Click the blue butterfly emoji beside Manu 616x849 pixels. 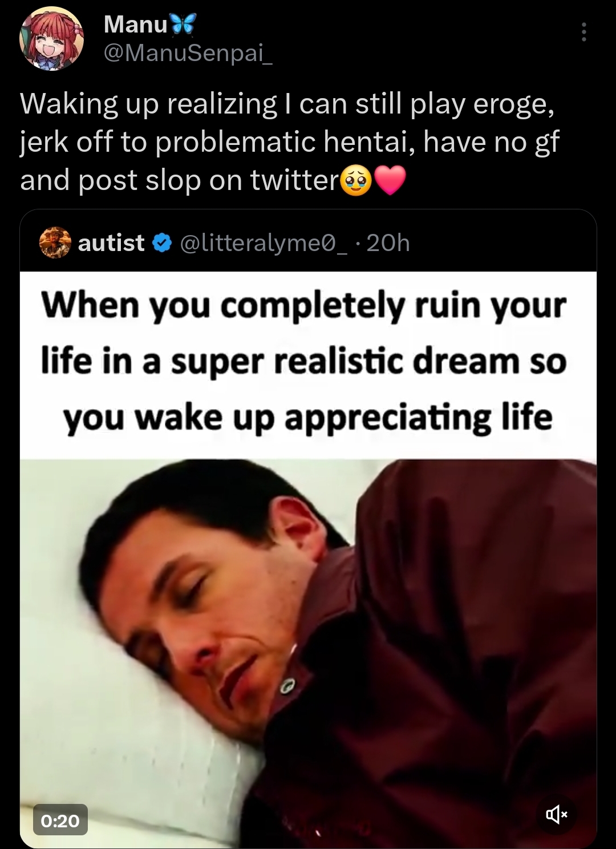pos(183,24)
